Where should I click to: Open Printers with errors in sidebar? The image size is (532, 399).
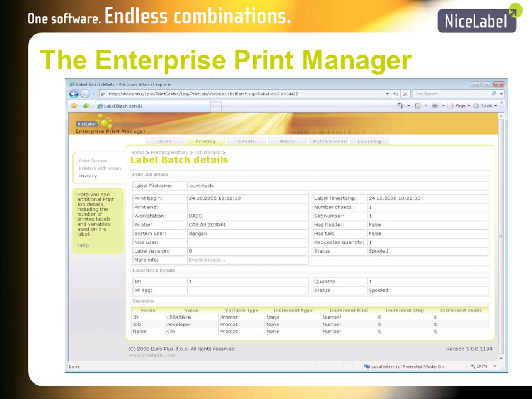[100, 168]
